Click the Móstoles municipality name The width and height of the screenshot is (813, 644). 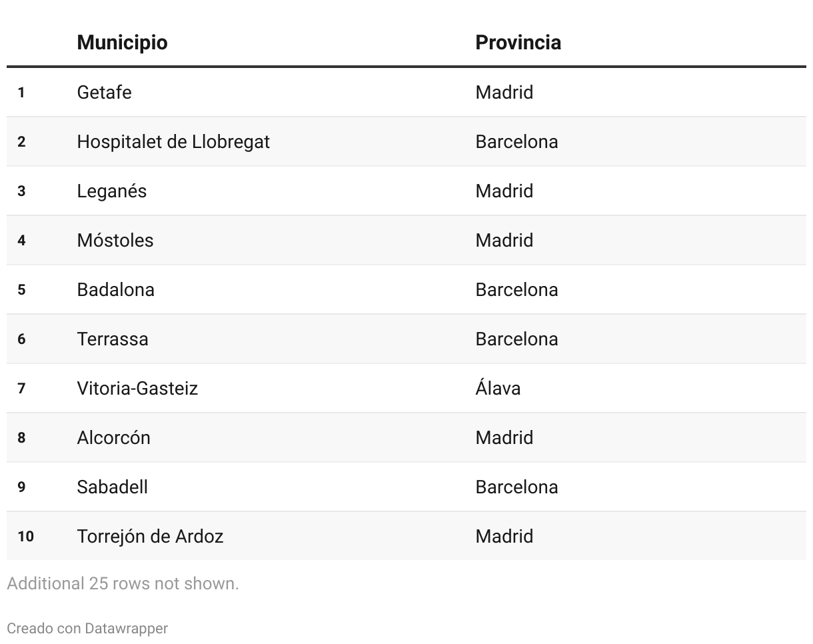point(115,240)
